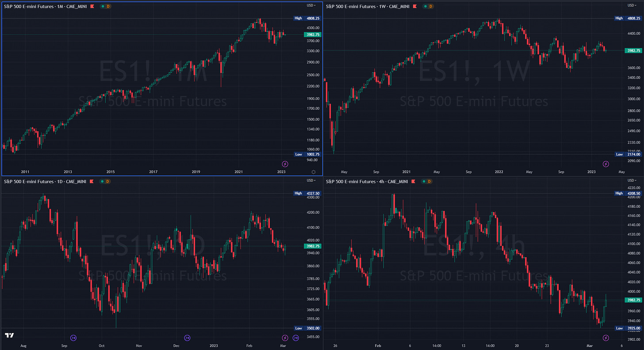The image size is (644, 350).
Task: Click the 2019 label on the 1M time axis
Action: point(196,171)
